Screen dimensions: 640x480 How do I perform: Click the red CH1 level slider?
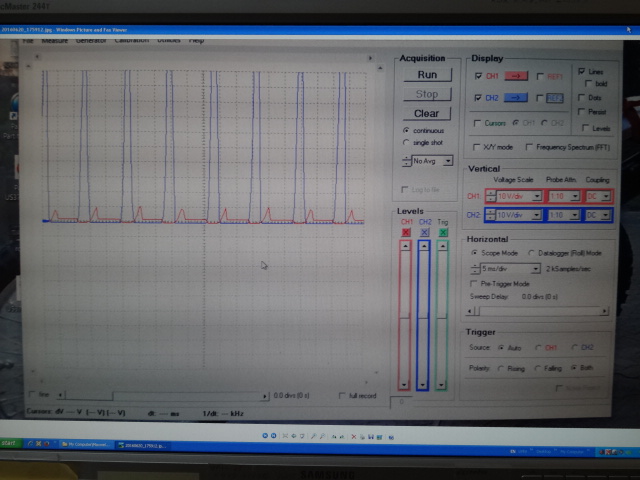tap(404, 316)
